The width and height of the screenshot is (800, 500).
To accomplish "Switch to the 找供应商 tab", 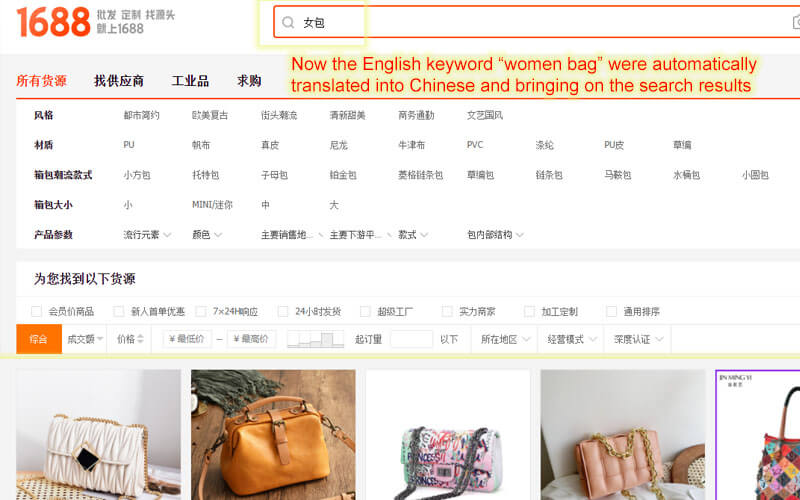I will (119, 81).
